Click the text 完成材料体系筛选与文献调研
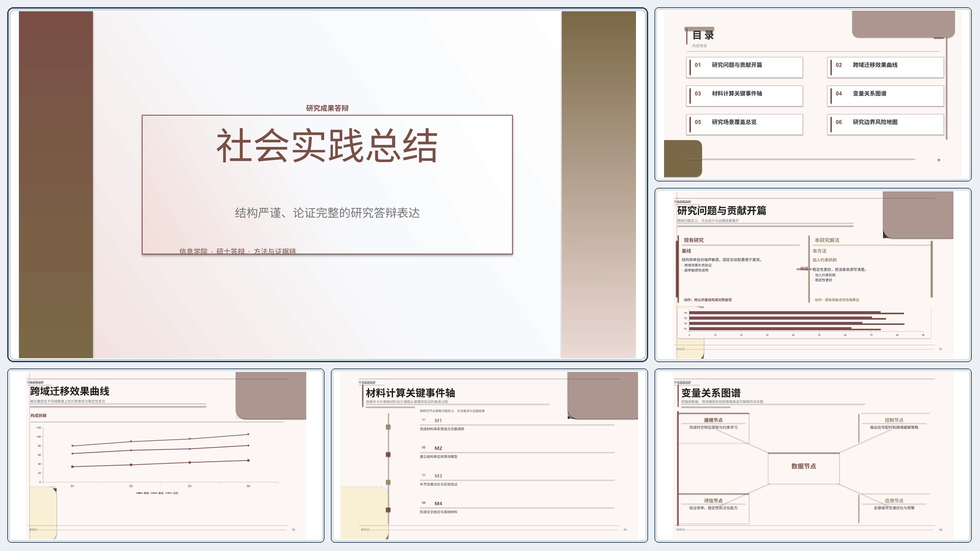This screenshot has width=980, height=551. (x=442, y=429)
